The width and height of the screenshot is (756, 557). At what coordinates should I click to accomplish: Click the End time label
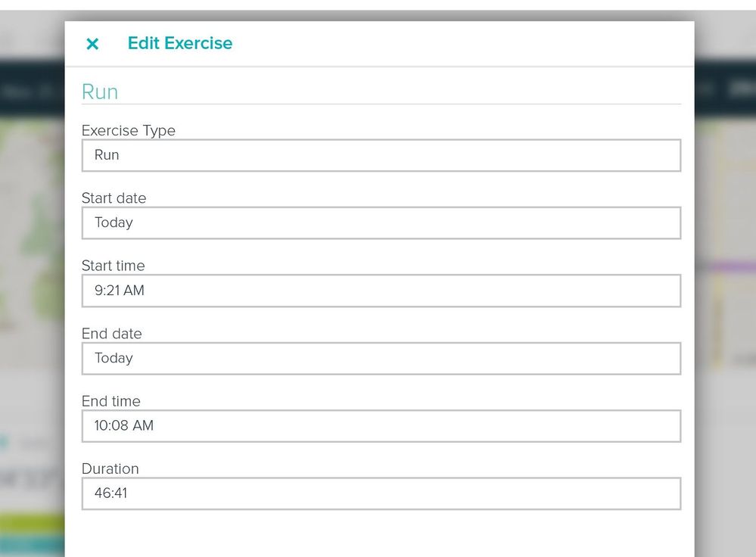[111, 401]
